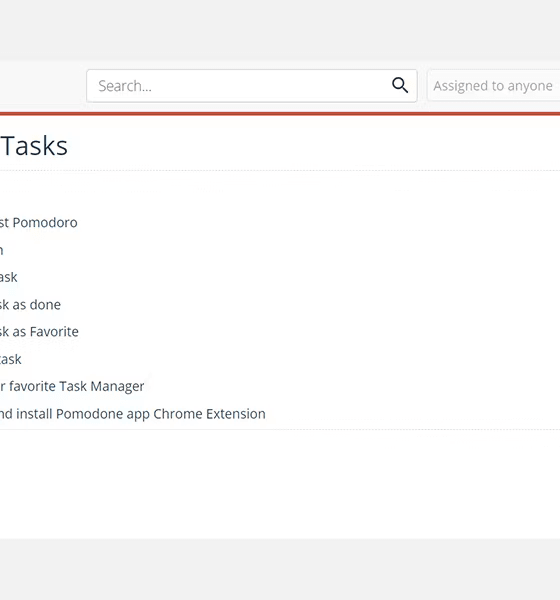
Task: Select the task ending 'st Pomodoro'
Action: 39,222
